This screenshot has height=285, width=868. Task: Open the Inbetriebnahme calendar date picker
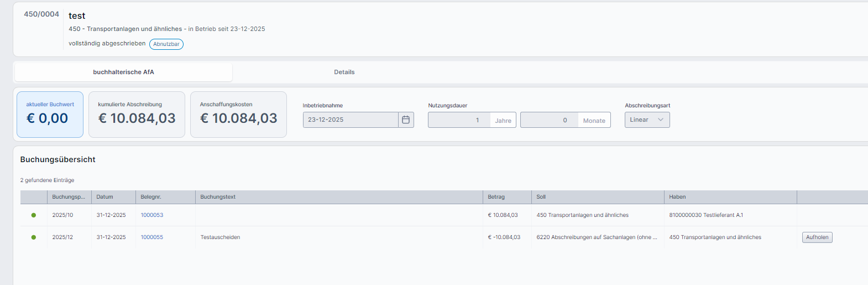(406, 120)
